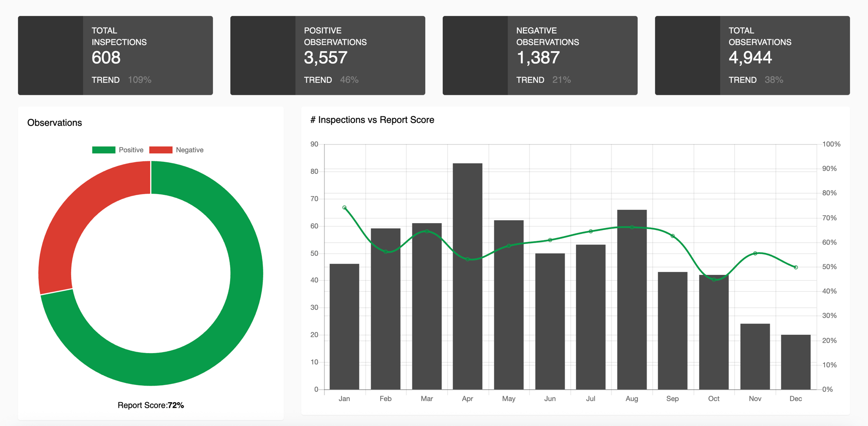Click the Oct axis label
868x426 pixels.
tap(713, 398)
